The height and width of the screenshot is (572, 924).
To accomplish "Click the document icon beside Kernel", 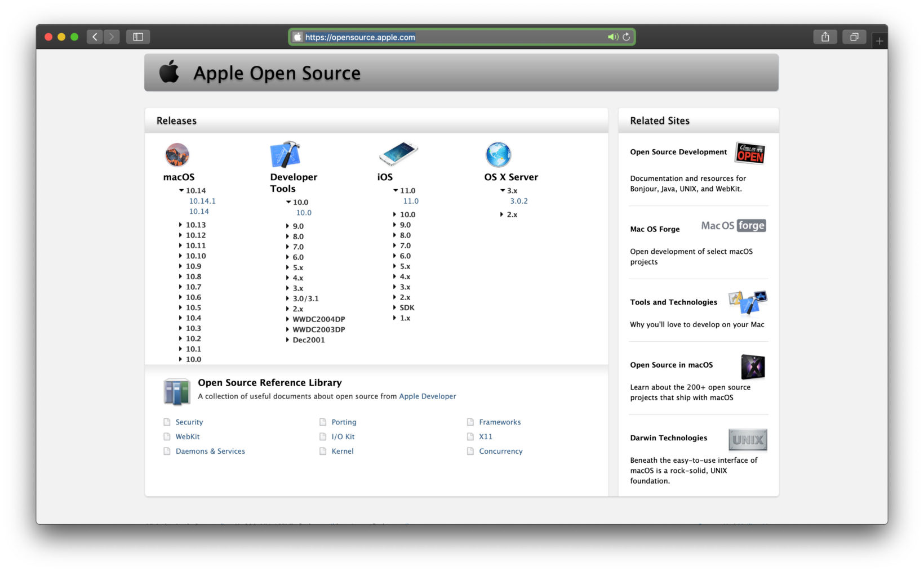I will 323,452.
